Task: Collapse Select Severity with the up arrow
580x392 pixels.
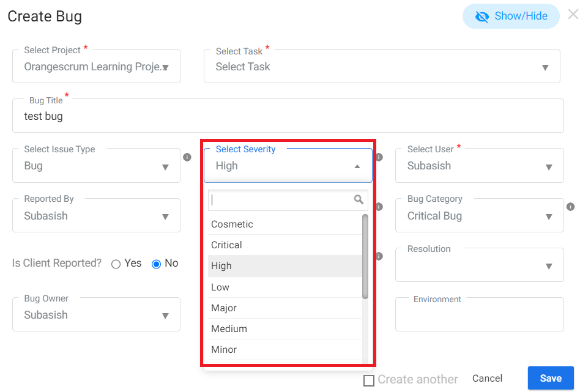Action: click(357, 166)
